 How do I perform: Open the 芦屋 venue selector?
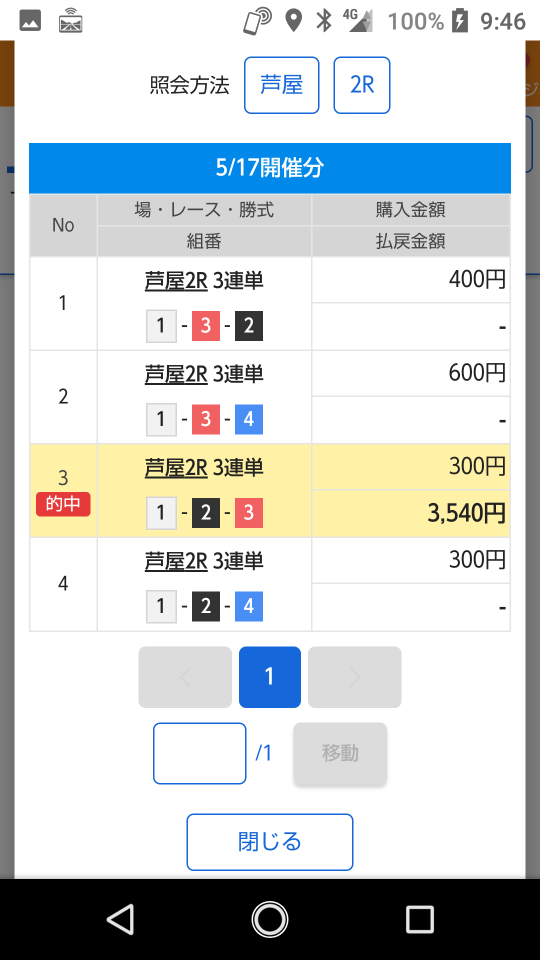click(x=282, y=85)
